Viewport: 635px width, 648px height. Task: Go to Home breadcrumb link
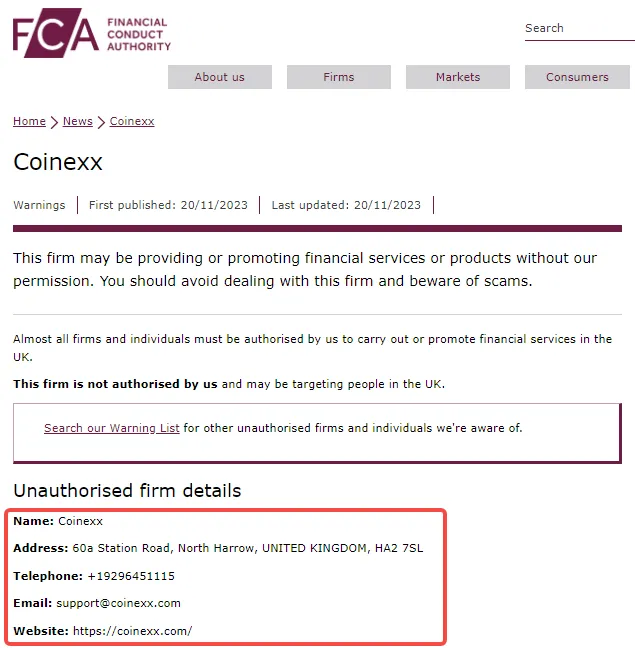(x=29, y=121)
